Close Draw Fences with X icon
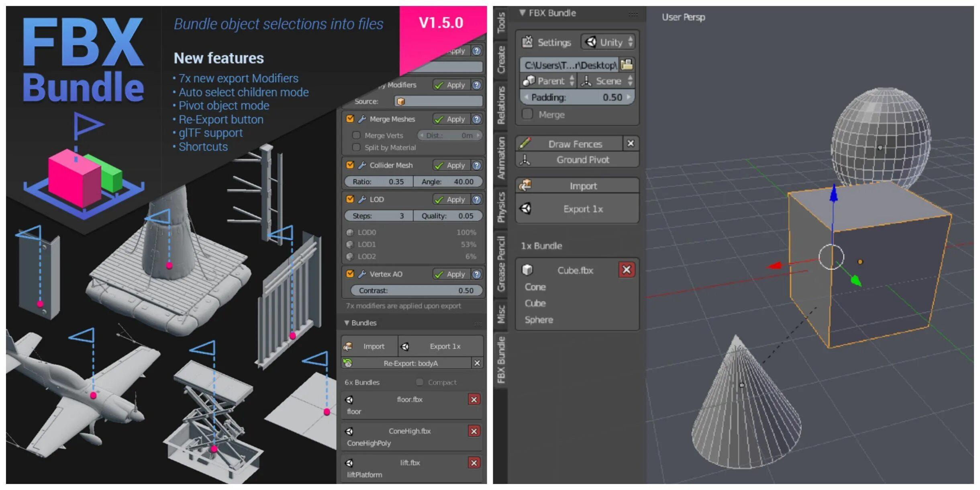Screen dimensions: 980x490 (630, 143)
